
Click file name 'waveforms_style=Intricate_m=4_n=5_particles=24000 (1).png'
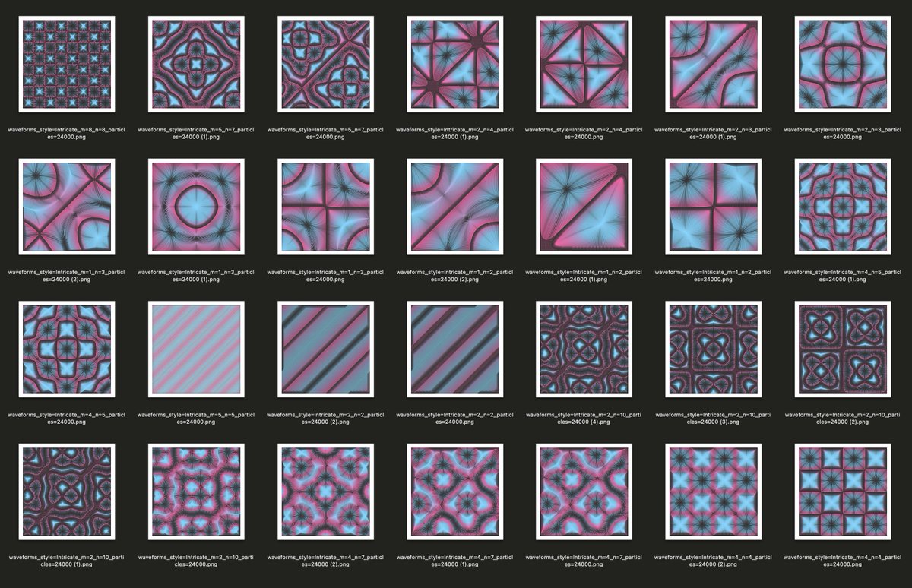[843, 276]
